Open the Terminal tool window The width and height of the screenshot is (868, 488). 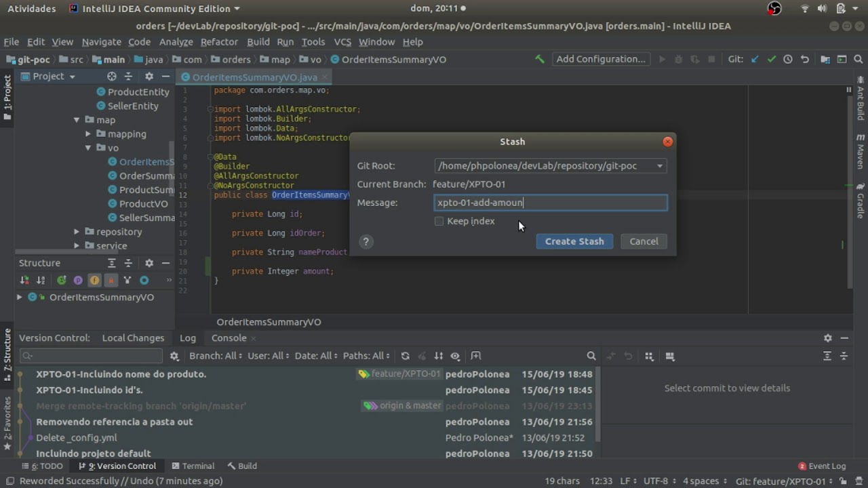(x=193, y=466)
